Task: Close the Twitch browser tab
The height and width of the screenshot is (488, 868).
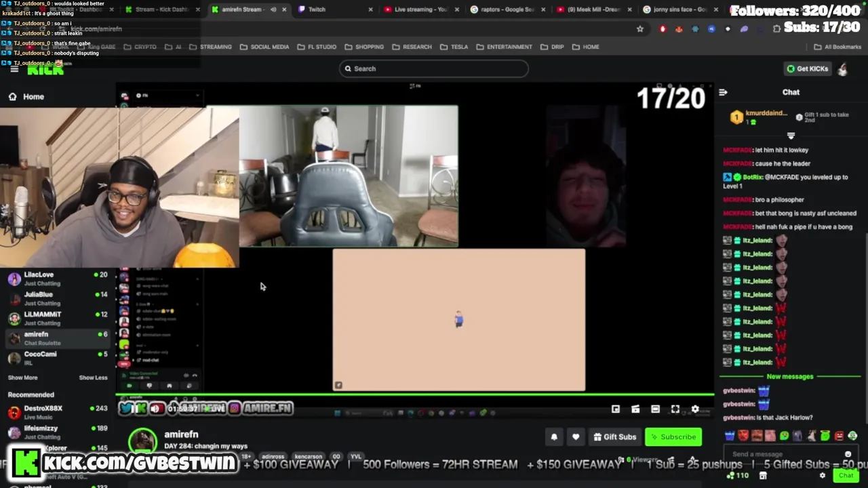Action: click(370, 9)
